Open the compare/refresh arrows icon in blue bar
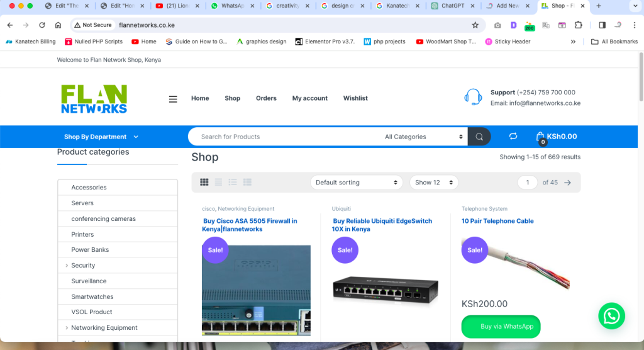Viewport: 644px width, 350px height. click(x=513, y=136)
